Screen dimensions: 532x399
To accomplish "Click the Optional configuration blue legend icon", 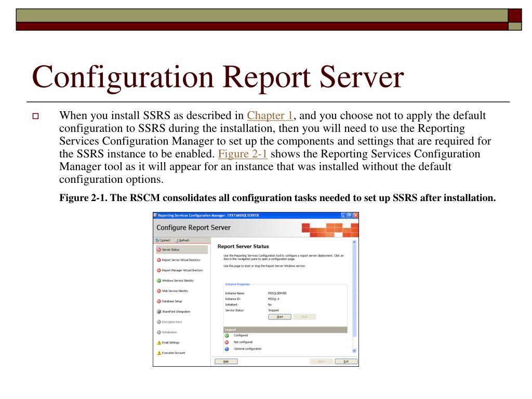I will [x=227, y=349].
